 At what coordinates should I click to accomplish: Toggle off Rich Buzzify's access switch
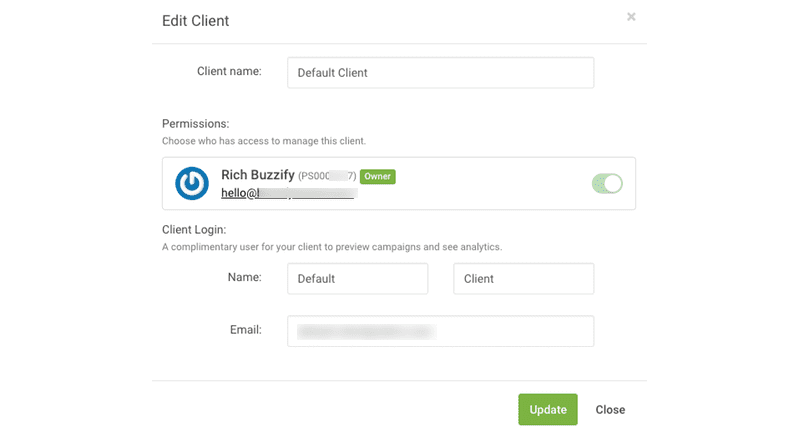(607, 183)
